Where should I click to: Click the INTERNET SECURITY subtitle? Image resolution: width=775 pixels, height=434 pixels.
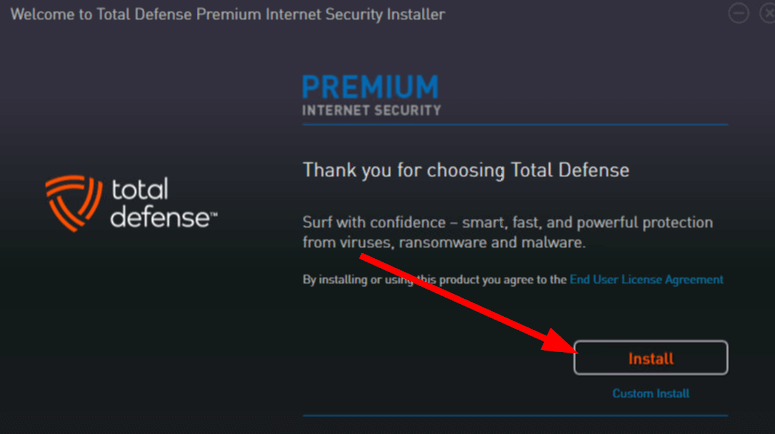coord(371,110)
